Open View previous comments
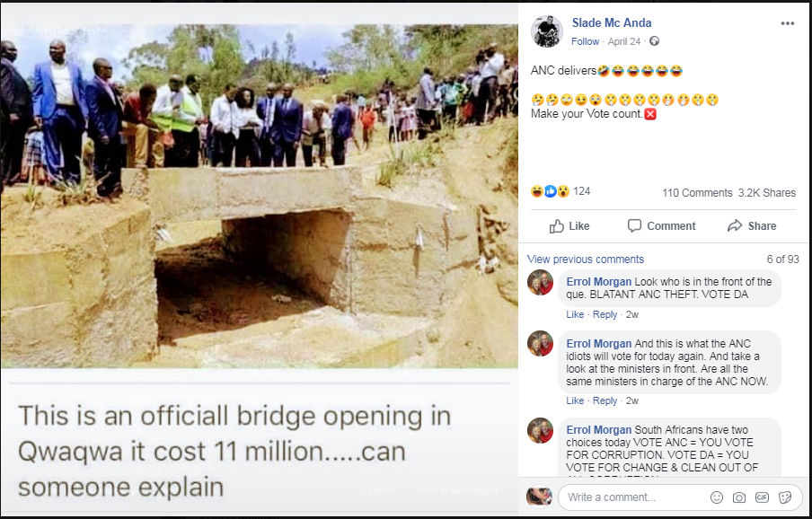 (586, 259)
